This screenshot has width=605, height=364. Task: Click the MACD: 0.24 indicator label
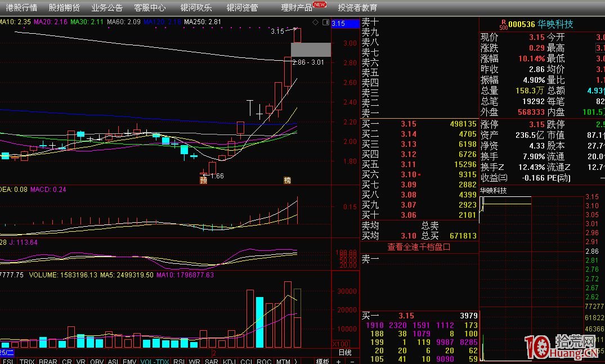(48, 190)
